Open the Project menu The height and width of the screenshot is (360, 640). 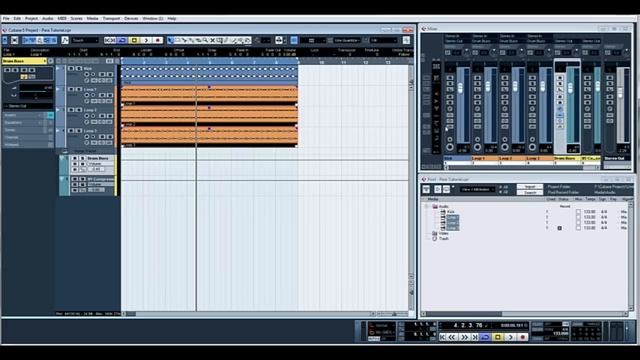[x=31, y=18]
